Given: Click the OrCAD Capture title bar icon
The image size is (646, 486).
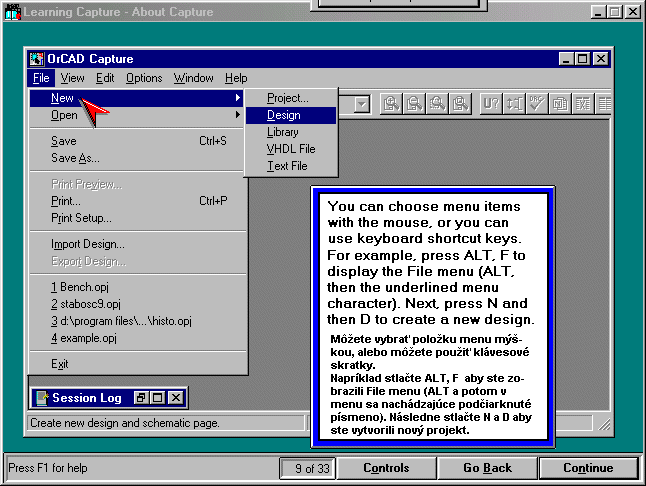Looking at the screenshot, I should point(38,59).
